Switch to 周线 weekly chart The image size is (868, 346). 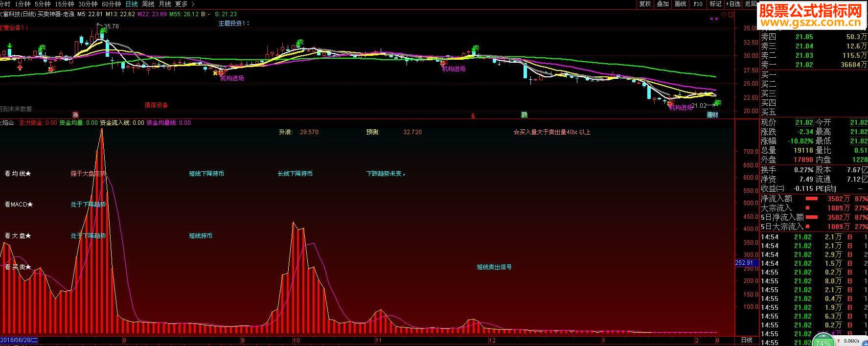pos(148,4)
